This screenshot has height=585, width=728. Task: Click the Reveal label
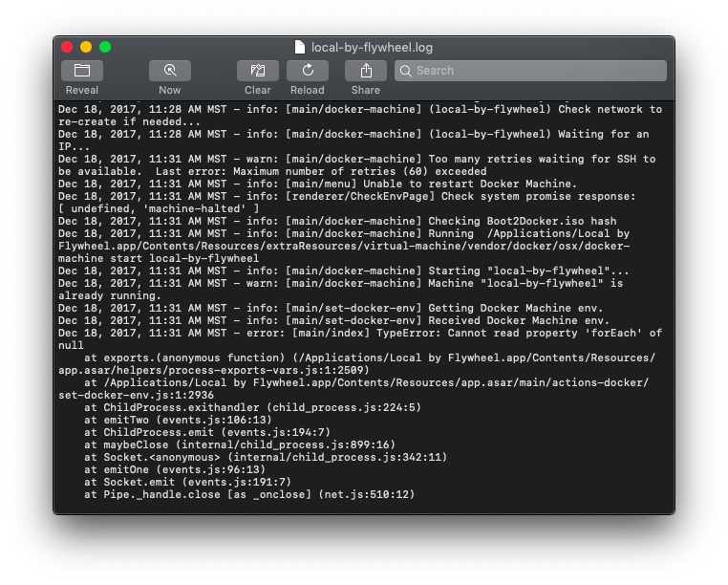(x=82, y=90)
